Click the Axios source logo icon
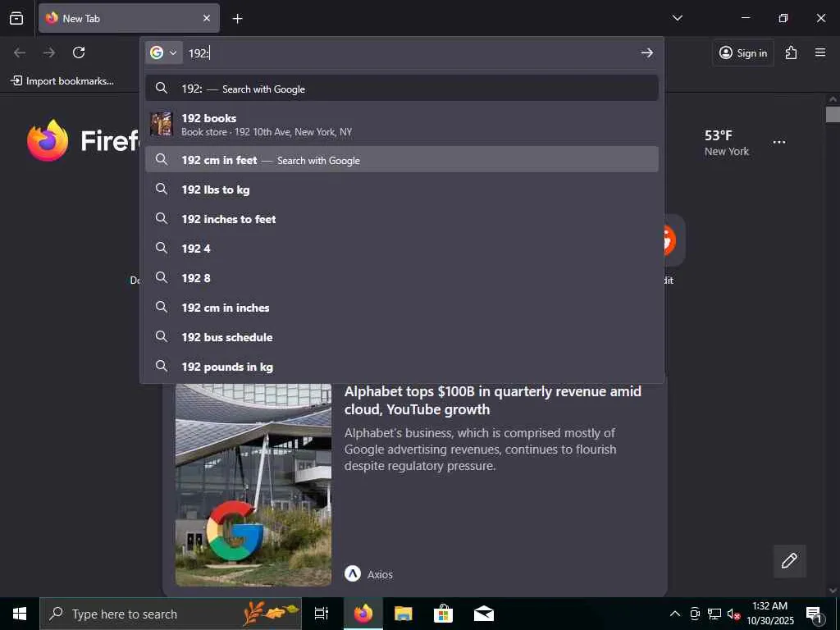The image size is (840, 630). point(353,573)
